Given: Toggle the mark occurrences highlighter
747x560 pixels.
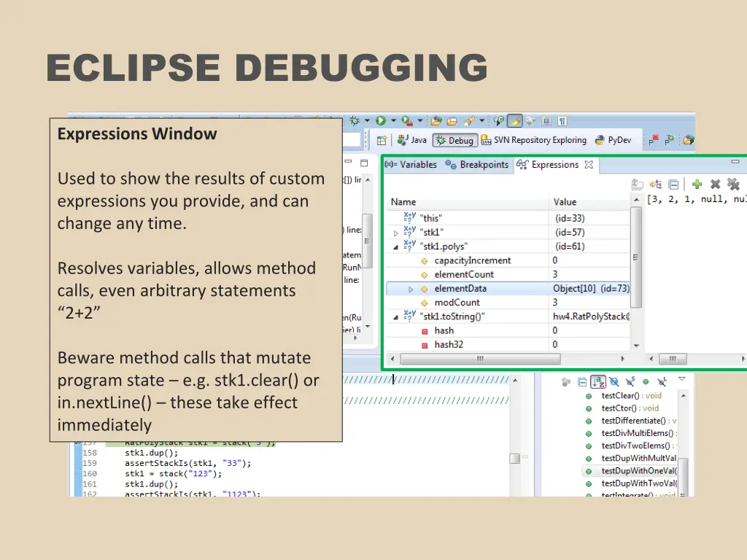Looking at the screenshot, I should point(516,120).
